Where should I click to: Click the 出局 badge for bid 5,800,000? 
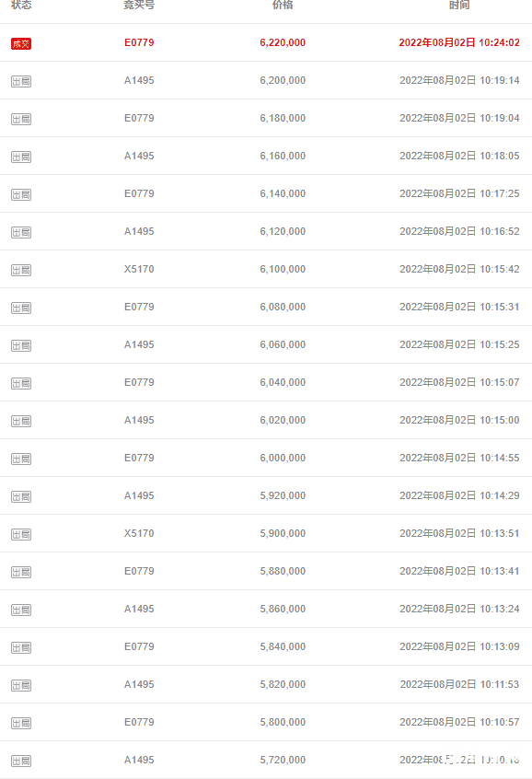21,724
